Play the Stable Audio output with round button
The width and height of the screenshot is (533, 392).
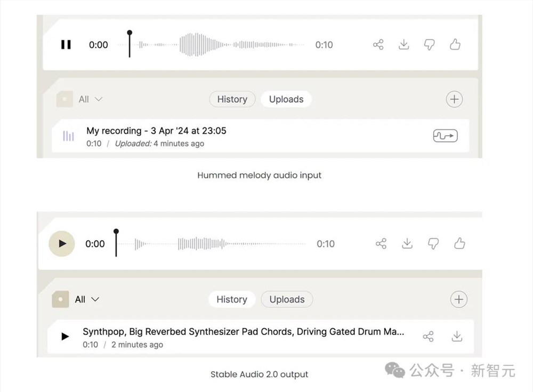click(62, 244)
